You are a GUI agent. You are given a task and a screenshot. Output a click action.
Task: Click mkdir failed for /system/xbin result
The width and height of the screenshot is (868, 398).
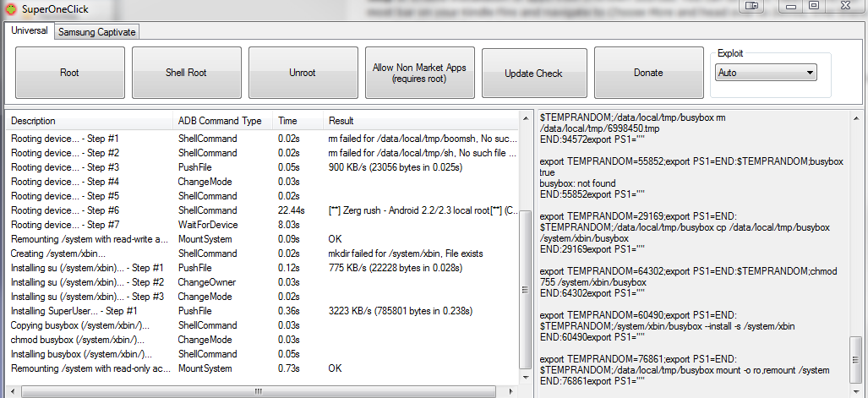tap(405, 254)
